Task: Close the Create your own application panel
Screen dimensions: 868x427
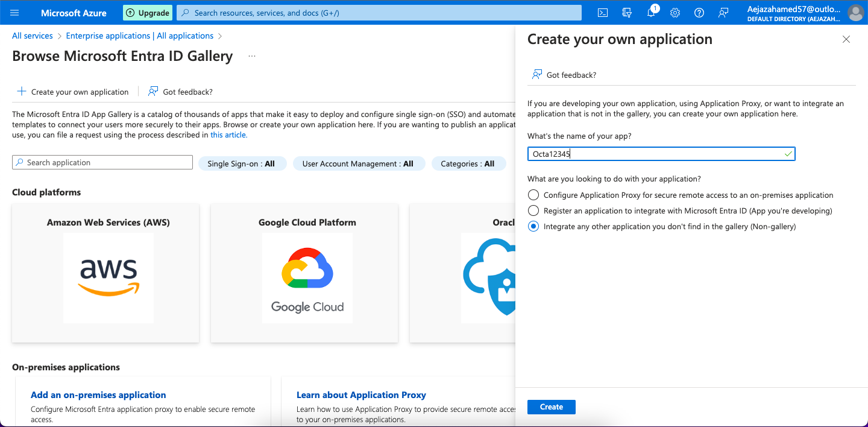Action: tap(846, 40)
